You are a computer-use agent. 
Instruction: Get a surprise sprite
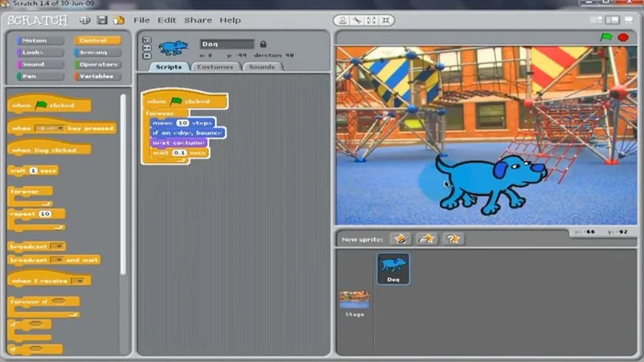pyautogui.click(x=453, y=238)
